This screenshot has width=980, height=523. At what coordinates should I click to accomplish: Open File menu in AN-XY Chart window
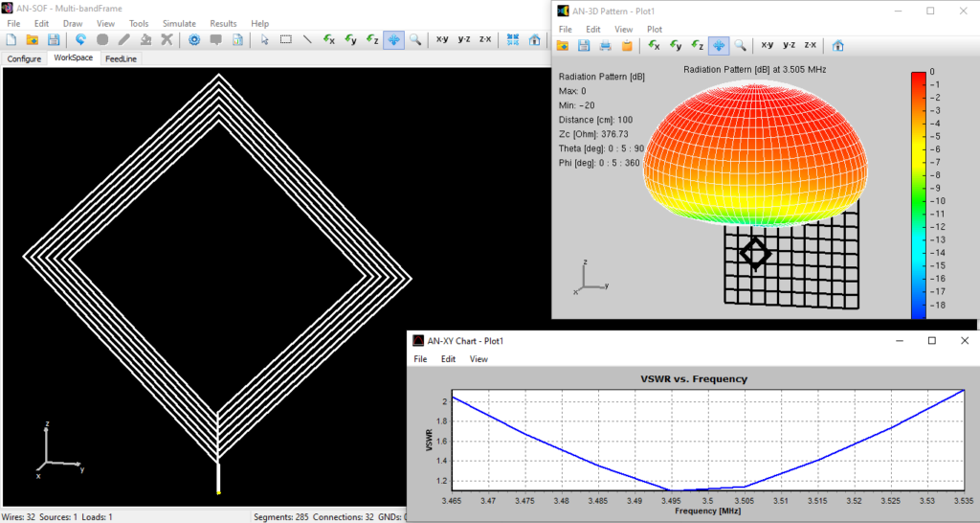pyautogui.click(x=421, y=359)
